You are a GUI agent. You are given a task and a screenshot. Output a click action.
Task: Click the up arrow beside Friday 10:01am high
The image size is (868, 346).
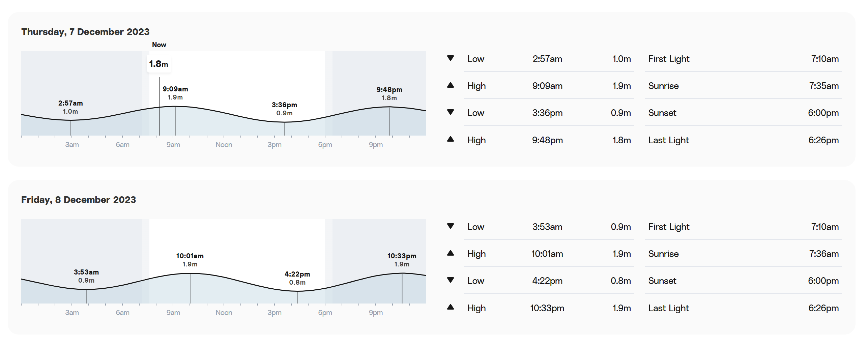point(450,253)
